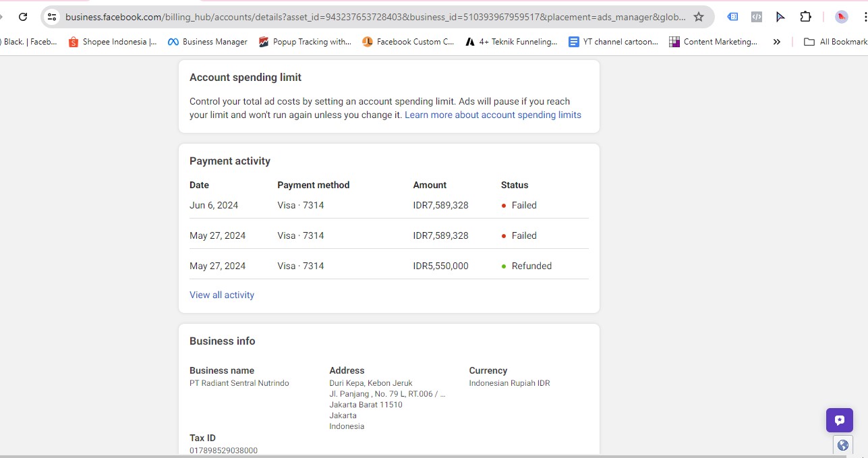Open Facebook Custom C... bookmark
This screenshot has width=868, height=458.
click(x=409, y=42)
